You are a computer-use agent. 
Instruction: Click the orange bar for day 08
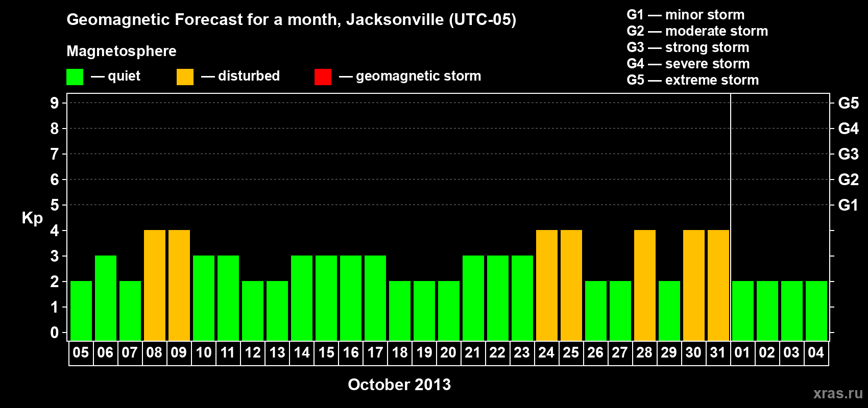point(155,285)
